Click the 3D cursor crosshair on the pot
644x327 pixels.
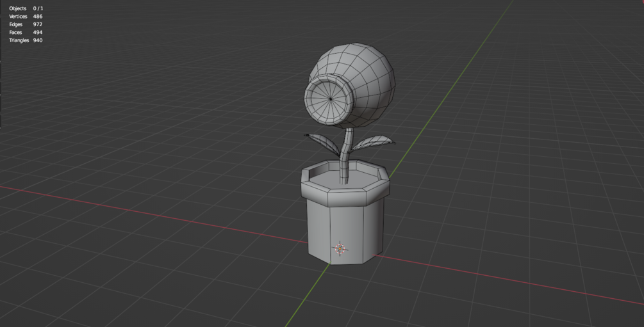(340, 249)
